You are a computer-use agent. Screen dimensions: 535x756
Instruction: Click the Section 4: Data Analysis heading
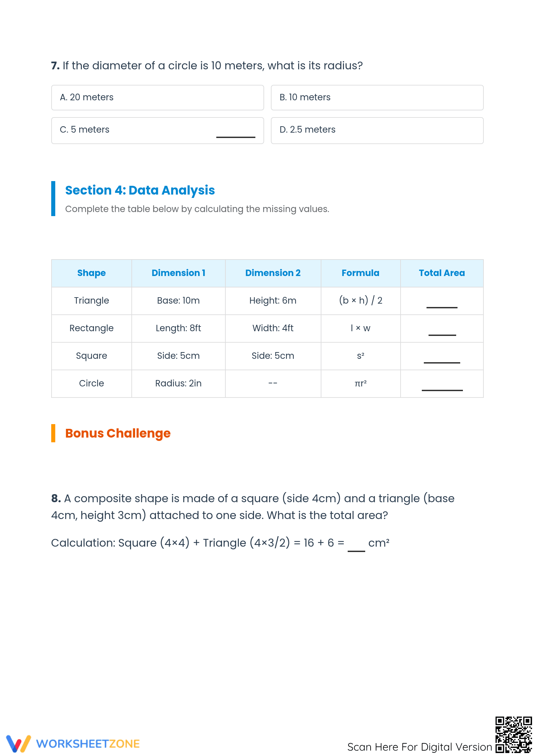[x=140, y=191]
